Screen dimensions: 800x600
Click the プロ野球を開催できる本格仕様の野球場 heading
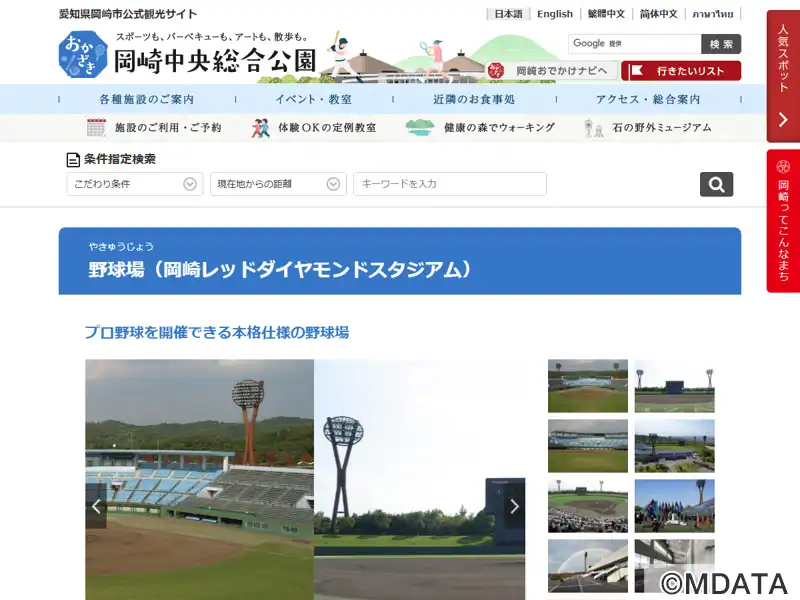coord(217,333)
